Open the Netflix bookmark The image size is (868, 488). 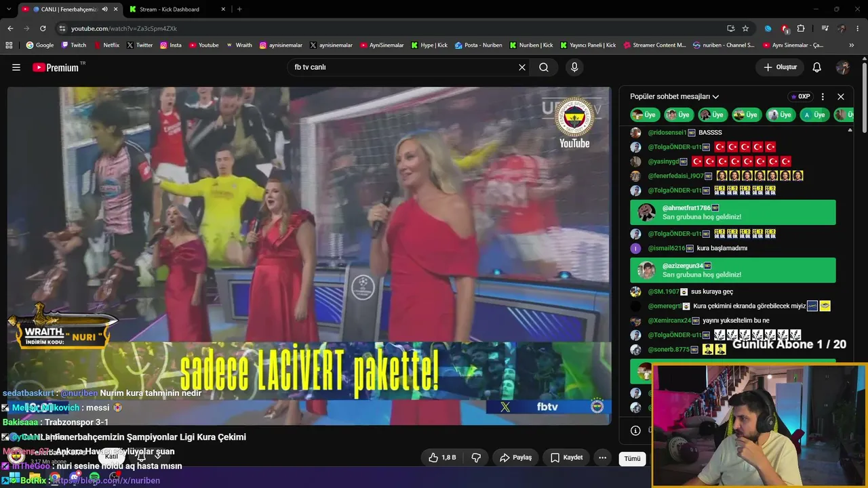(106, 45)
